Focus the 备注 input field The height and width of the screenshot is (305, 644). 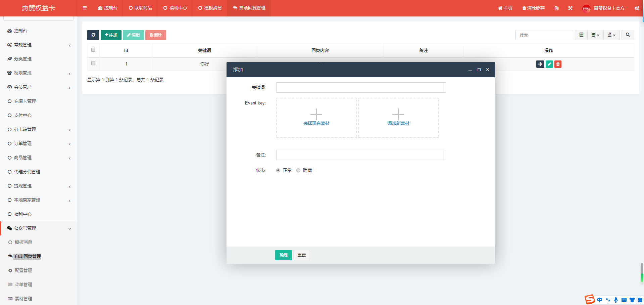coord(361,155)
